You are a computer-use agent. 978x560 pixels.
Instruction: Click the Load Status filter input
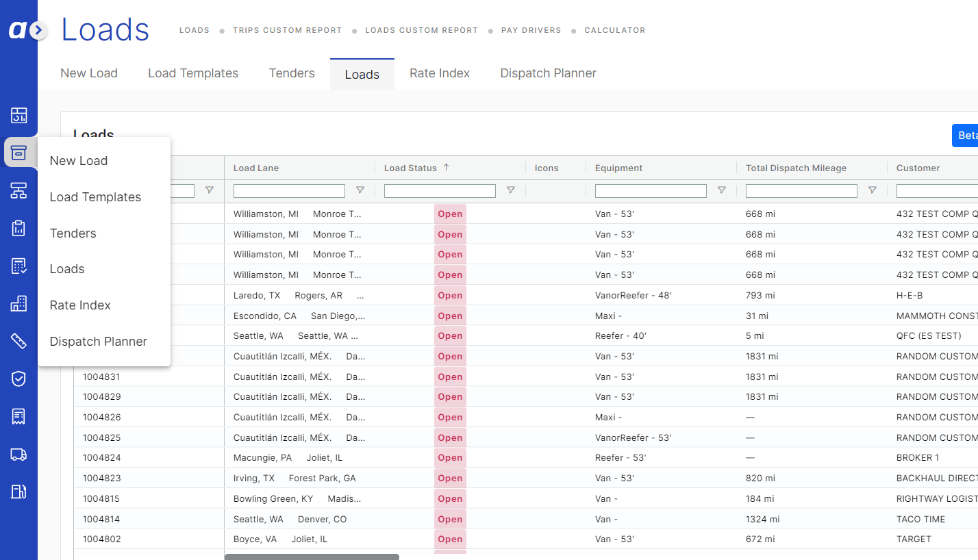tap(440, 190)
